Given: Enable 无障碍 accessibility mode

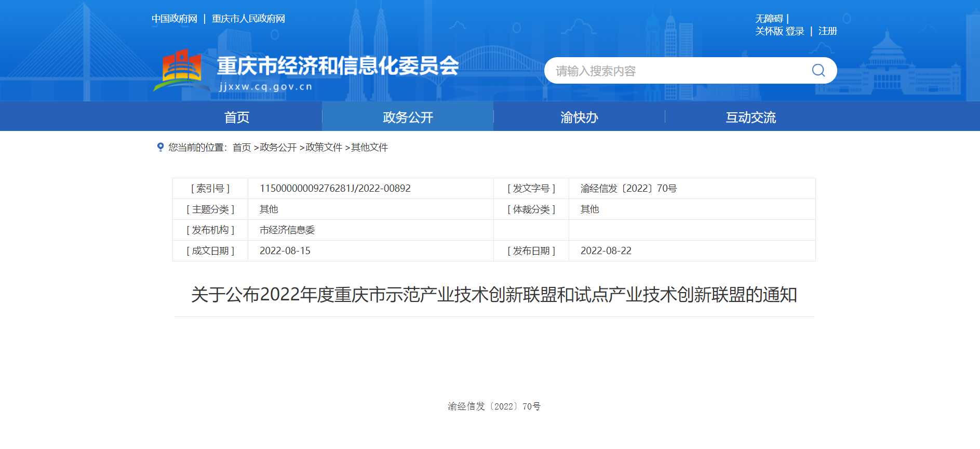Looking at the screenshot, I should (x=769, y=19).
